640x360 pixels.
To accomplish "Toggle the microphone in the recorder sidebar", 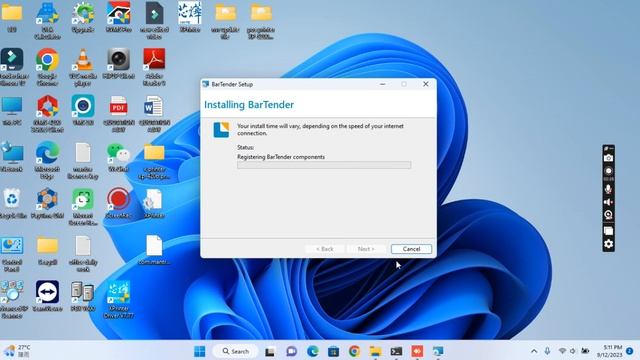I will tap(608, 189).
